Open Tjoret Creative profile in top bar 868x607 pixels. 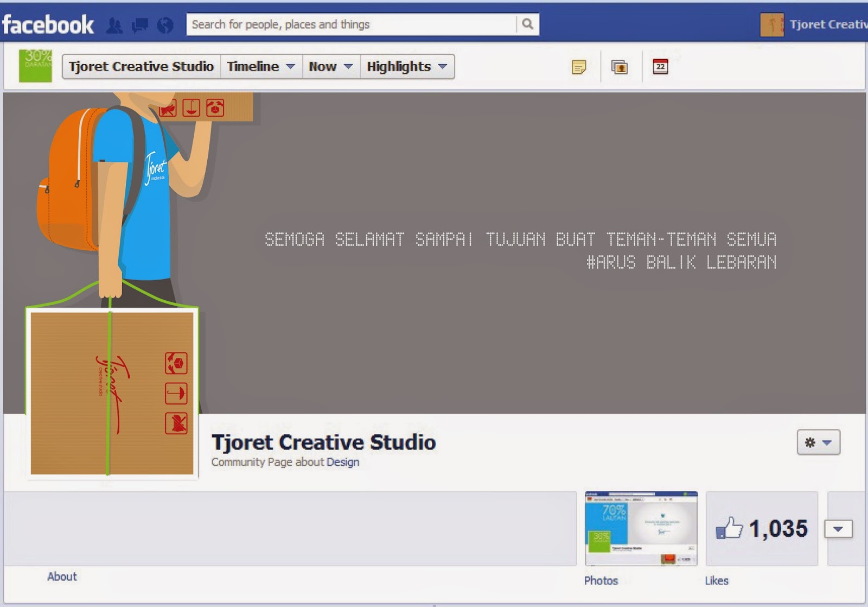814,24
